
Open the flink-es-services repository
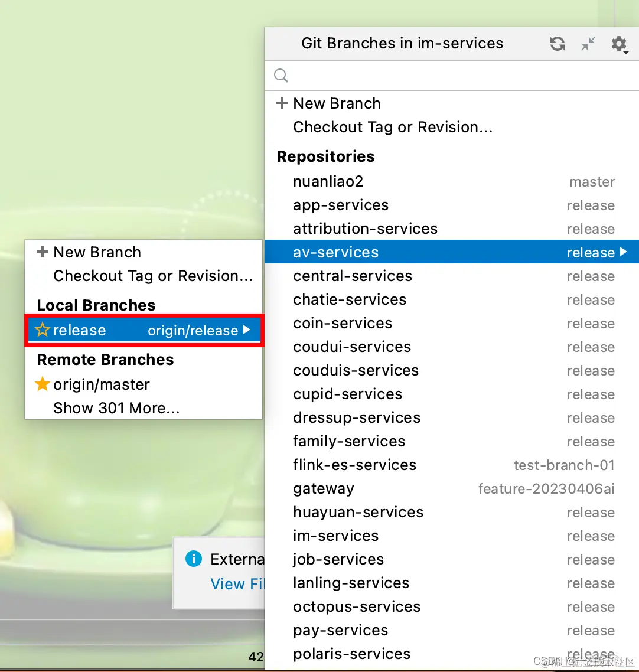pos(452,465)
